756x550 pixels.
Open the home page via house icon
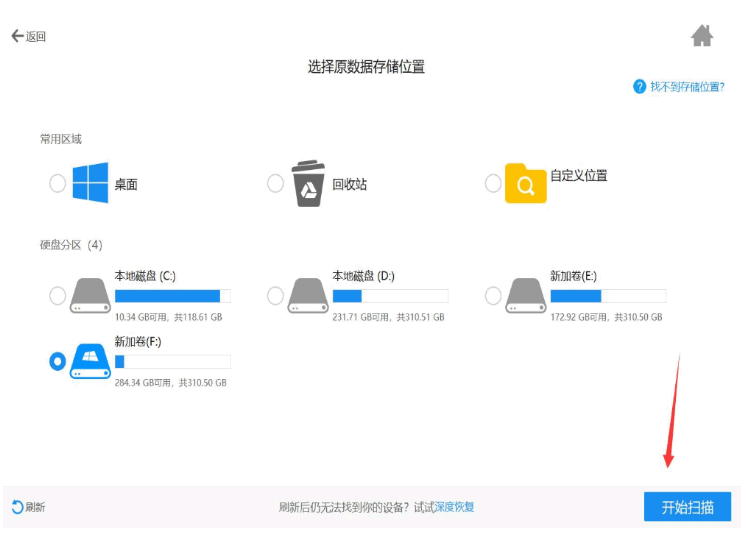coord(702,36)
